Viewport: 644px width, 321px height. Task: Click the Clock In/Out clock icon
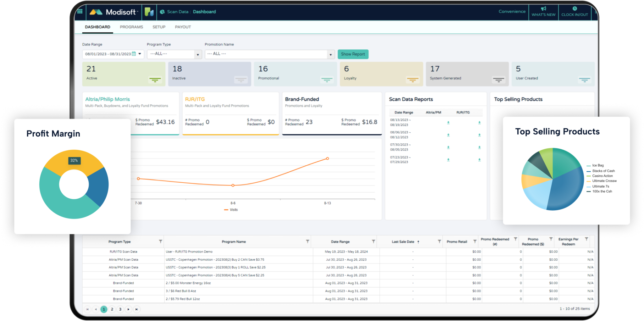575,9
